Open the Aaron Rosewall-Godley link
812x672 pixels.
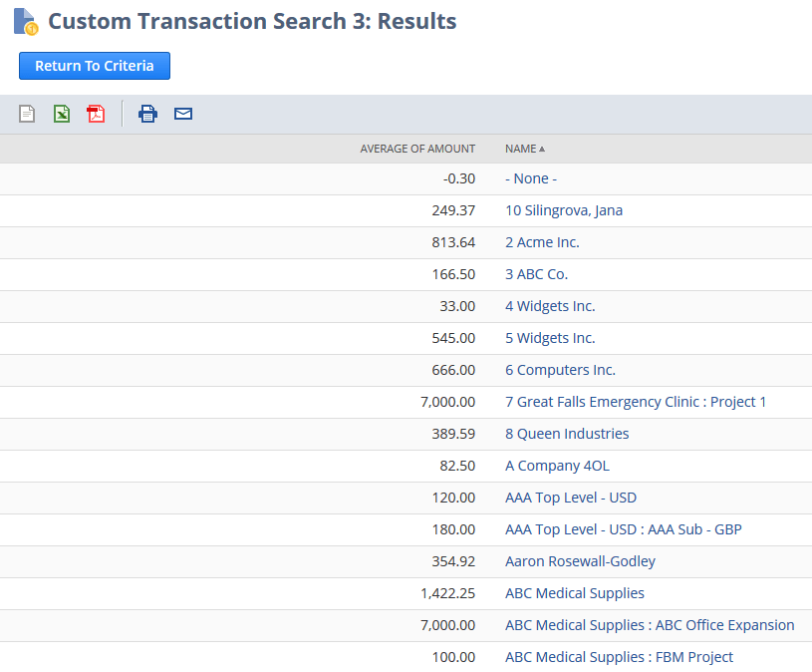tap(580, 561)
